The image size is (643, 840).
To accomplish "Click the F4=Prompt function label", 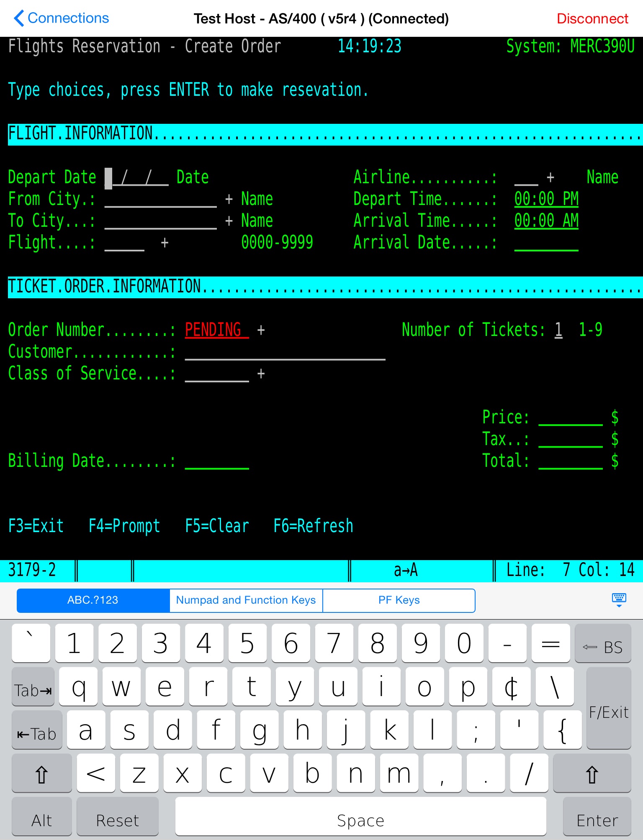I will [124, 526].
